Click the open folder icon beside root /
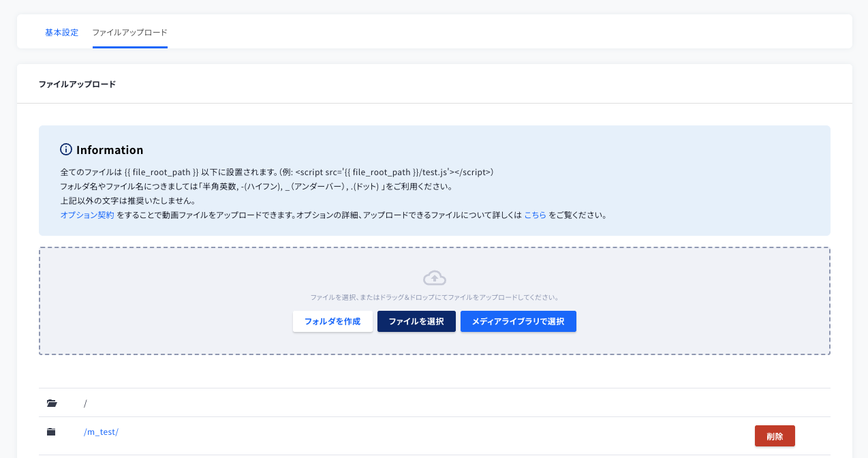Image resolution: width=868 pixels, height=458 pixels. click(52, 403)
